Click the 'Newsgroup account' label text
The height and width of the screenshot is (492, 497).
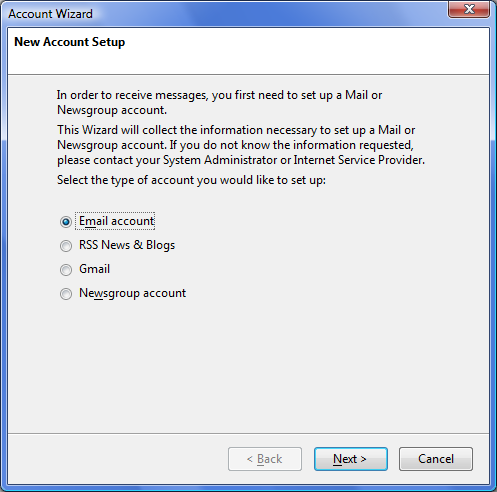tap(132, 293)
